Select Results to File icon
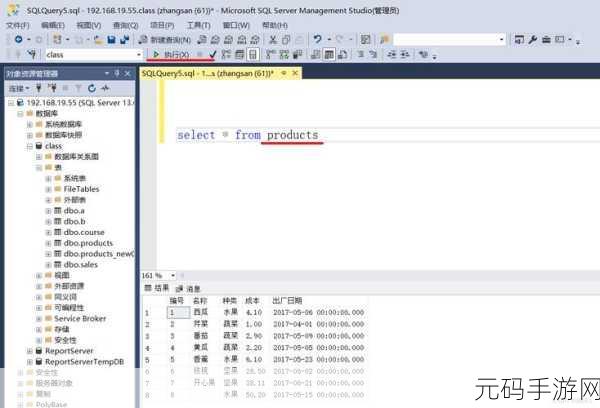The width and height of the screenshot is (600, 408). pos(343,55)
